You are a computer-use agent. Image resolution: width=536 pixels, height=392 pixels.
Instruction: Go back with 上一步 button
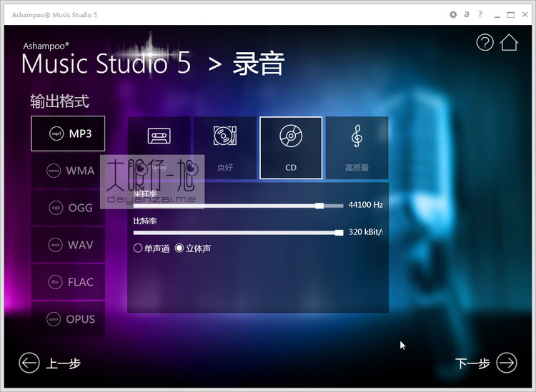(49, 363)
